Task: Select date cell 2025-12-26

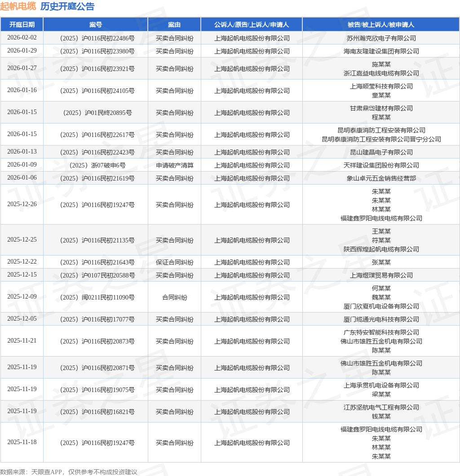Action: [x=22, y=204]
